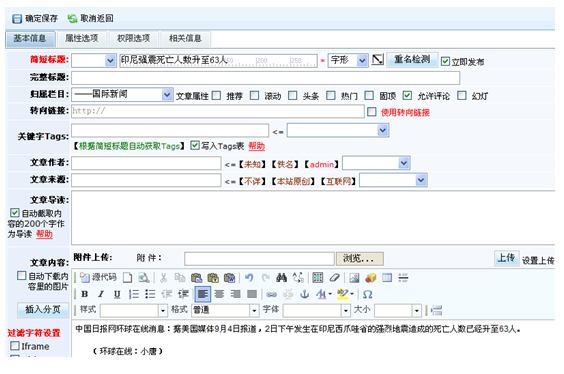This screenshot has width=564, height=374.
Task: Click the 重名检测 button
Action: tap(412, 60)
